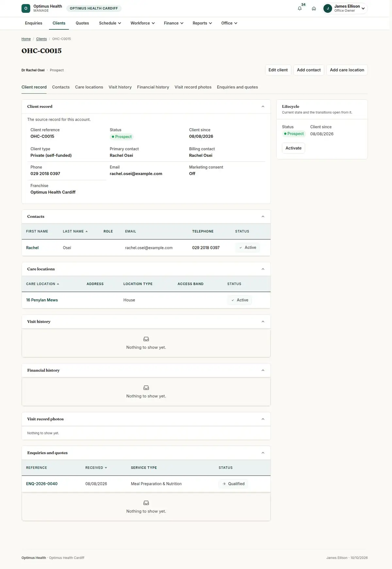
Task: Open the notifications bell
Action: (x=300, y=8)
